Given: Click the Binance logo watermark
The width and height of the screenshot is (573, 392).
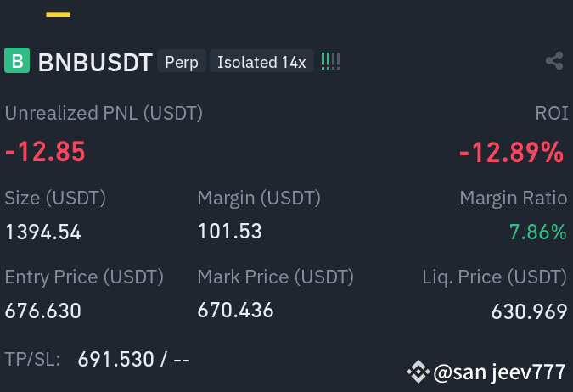Looking at the screenshot, I should [x=418, y=372].
